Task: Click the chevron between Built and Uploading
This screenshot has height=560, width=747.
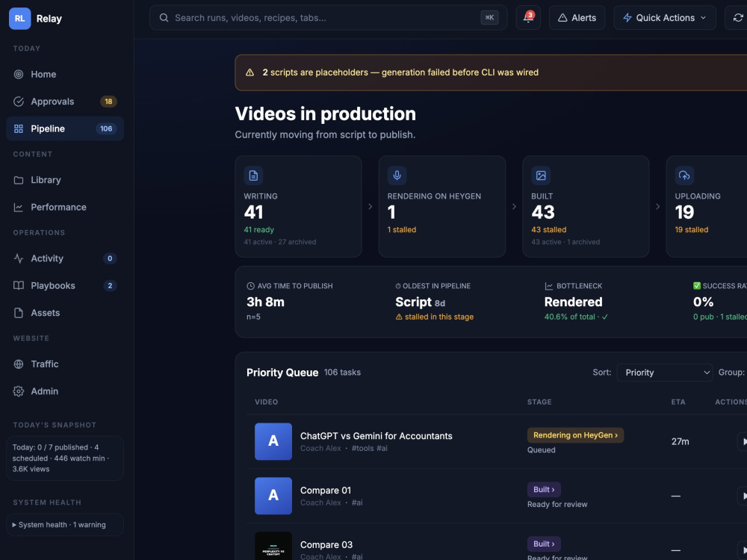Action: coord(658,207)
